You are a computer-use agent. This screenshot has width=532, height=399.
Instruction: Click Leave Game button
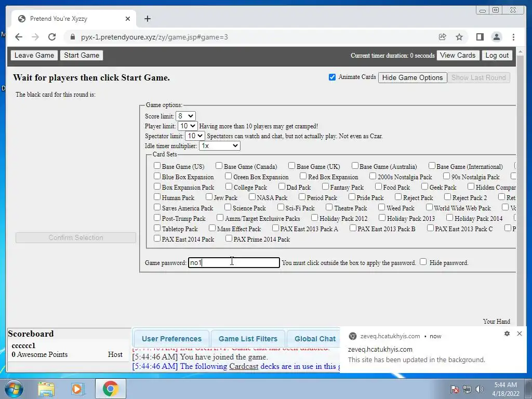34,55
